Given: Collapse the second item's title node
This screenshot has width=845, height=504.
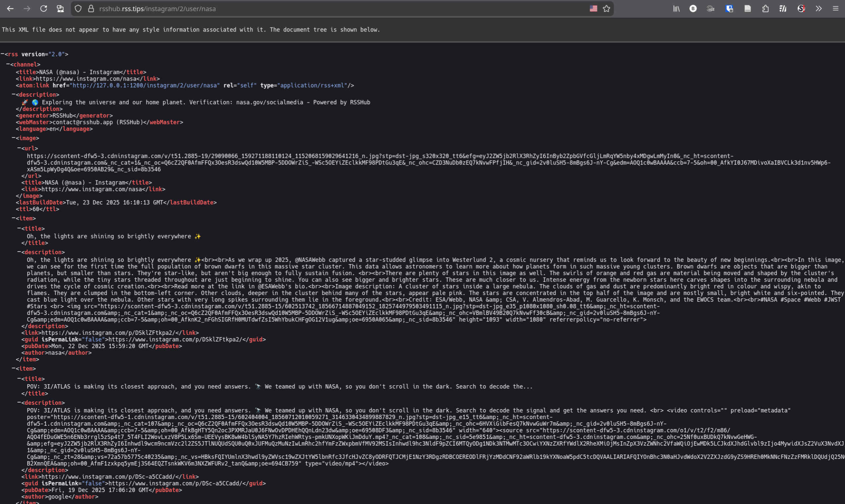Looking at the screenshot, I should (x=19, y=379).
